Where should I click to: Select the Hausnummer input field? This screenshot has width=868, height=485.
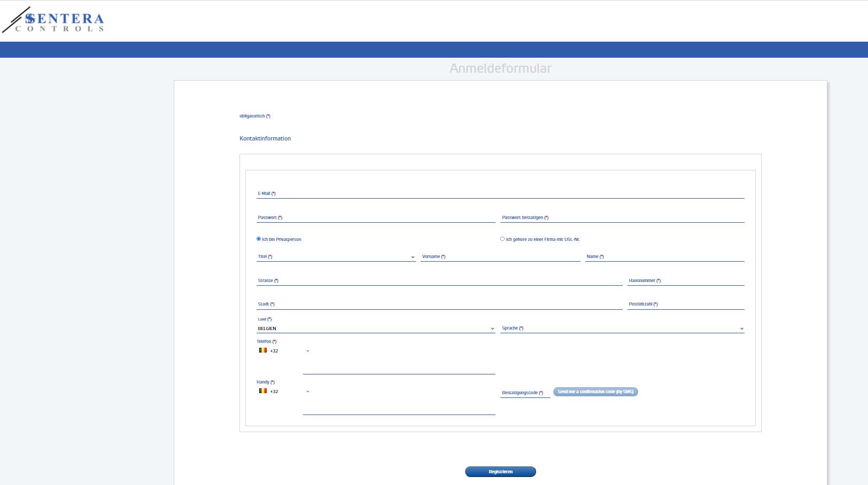[x=686, y=280]
